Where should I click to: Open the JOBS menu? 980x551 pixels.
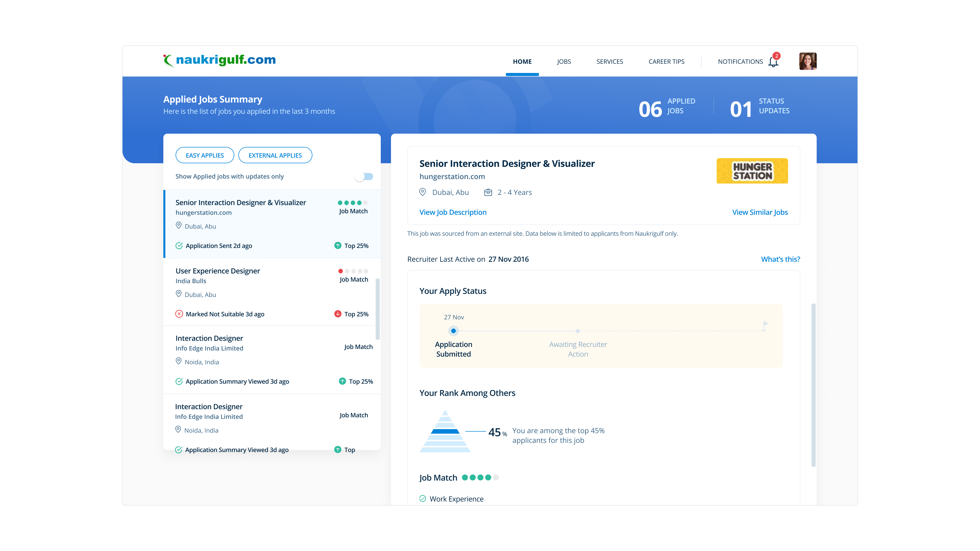tap(564, 61)
